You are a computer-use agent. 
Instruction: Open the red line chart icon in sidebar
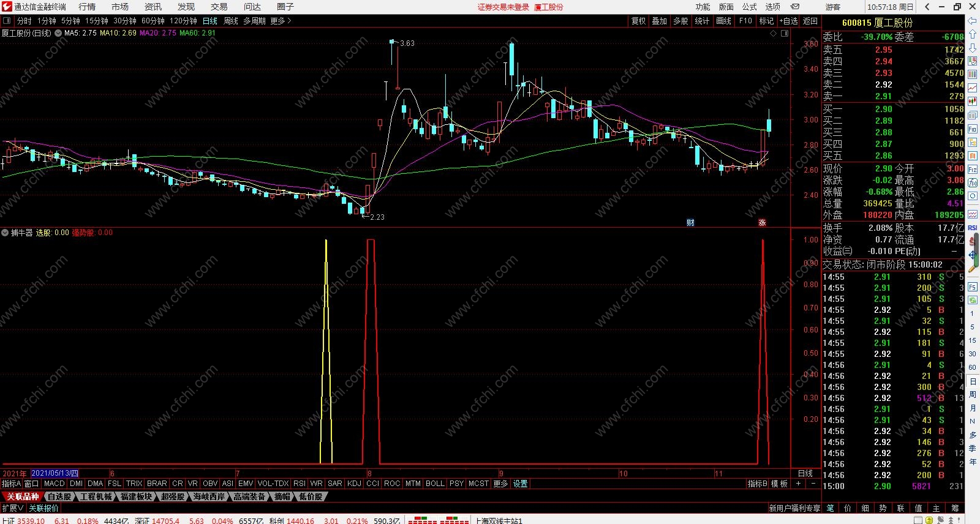(x=973, y=88)
